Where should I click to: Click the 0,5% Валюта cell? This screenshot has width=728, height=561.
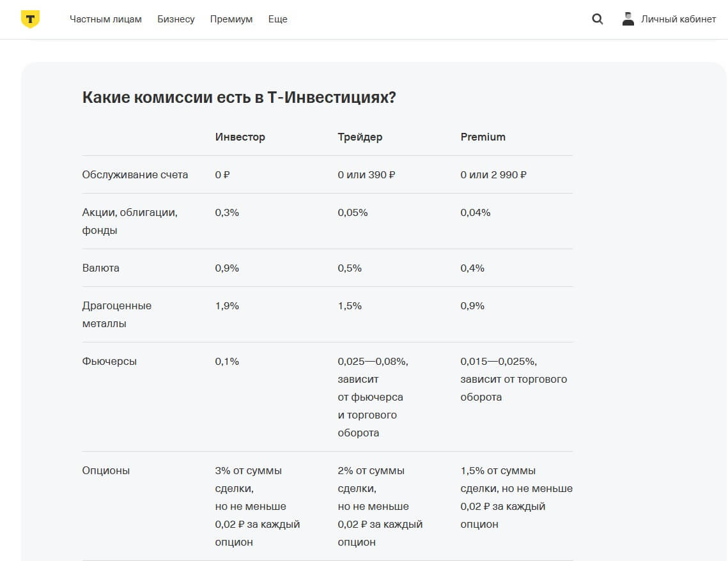pos(350,268)
